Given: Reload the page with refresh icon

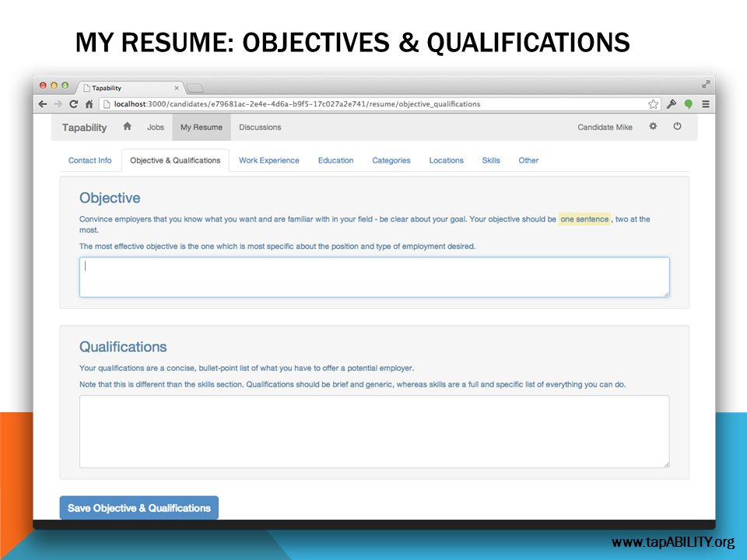Looking at the screenshot, I should click(73, 103).
